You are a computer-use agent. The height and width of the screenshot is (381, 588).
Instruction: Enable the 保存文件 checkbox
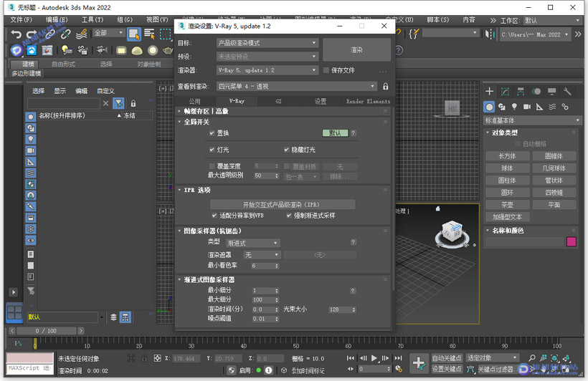tap(326, 70)
